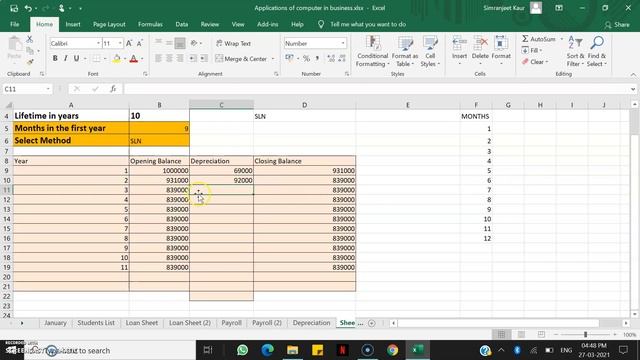Click the Increase Indent icon
This screenshot has width=640, height=360.
(204, 59)
